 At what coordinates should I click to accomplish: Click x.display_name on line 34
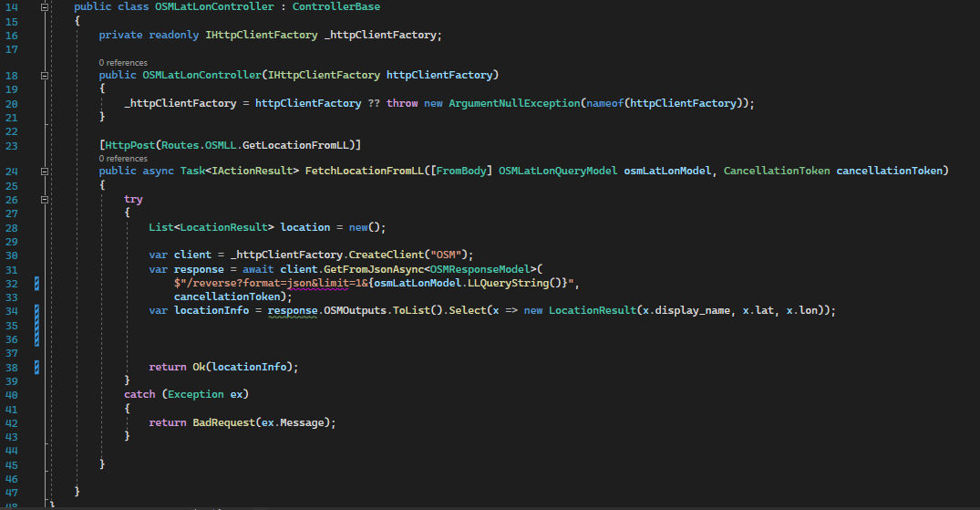coord(686,310)
